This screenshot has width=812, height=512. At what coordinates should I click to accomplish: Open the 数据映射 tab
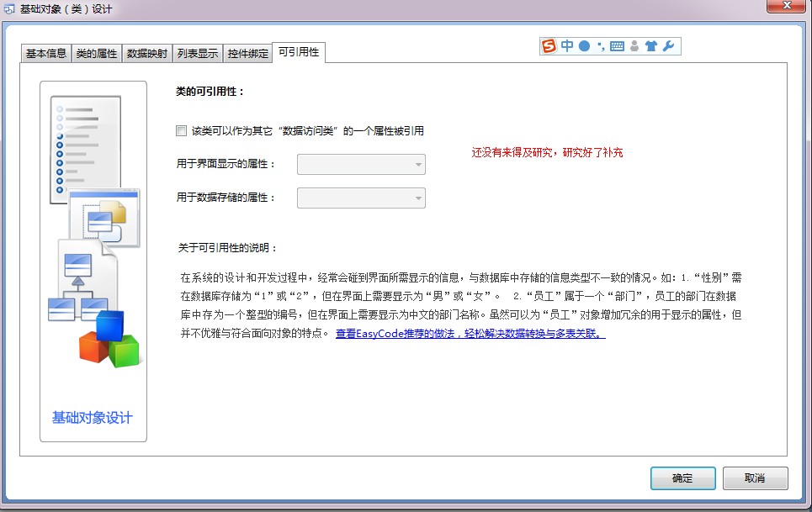(147, 53)
